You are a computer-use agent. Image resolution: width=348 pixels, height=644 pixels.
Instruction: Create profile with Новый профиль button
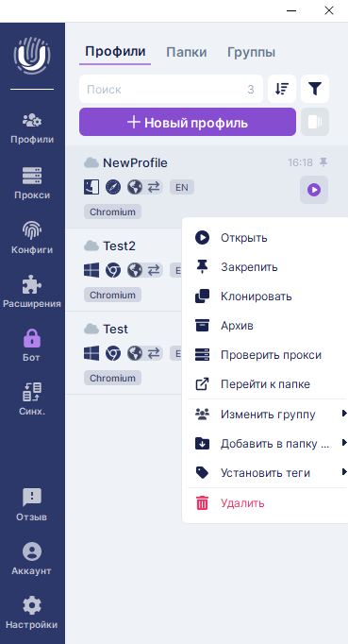coord(188,122)
